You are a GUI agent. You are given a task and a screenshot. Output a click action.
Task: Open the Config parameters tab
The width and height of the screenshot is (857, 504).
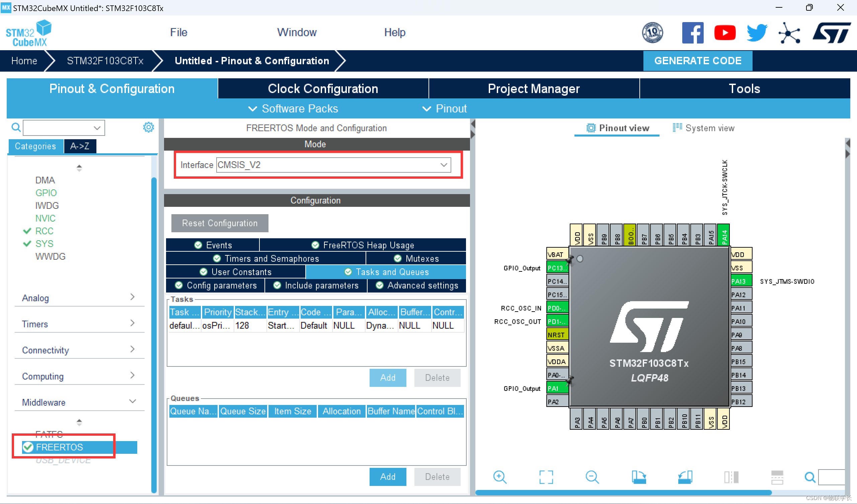point(216,285)
